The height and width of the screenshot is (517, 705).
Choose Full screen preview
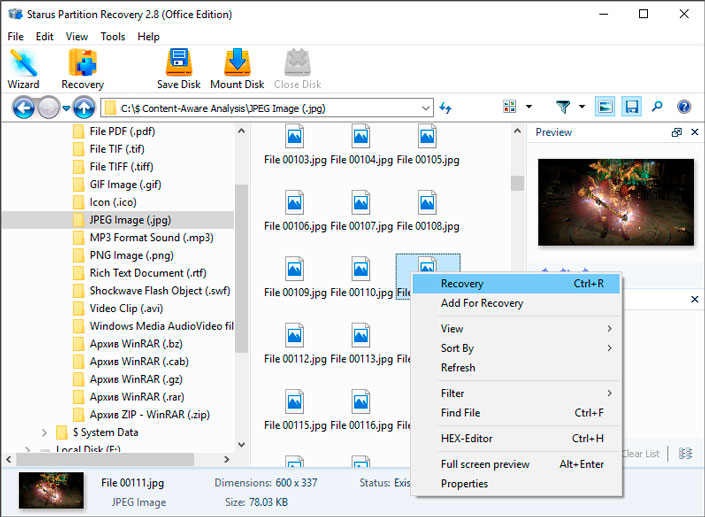coord(516,464)
